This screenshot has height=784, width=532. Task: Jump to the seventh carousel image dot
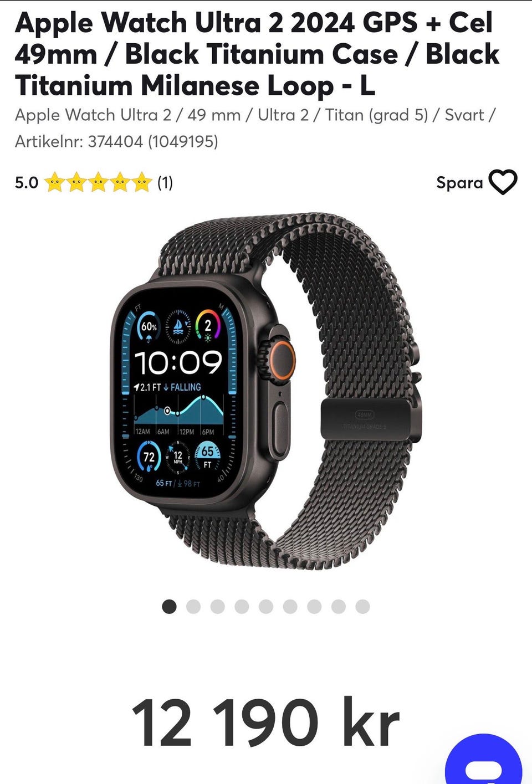pos(314,607)
